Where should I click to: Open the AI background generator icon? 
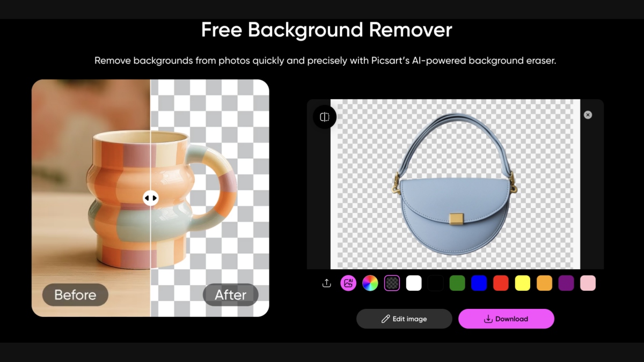[x=348, y=283]
